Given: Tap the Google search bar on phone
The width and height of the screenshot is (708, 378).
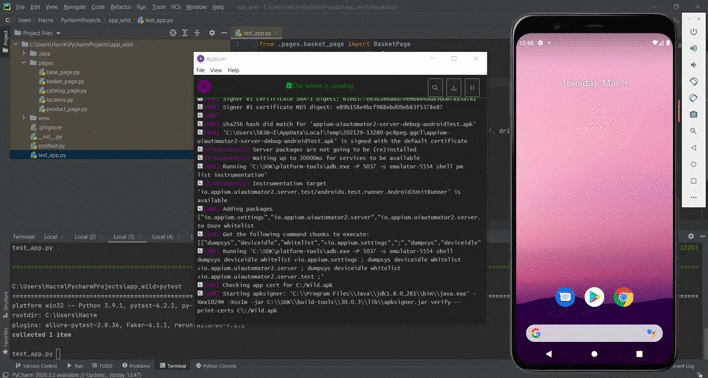Looking at the screenshot, I should (x=594, y=333).
